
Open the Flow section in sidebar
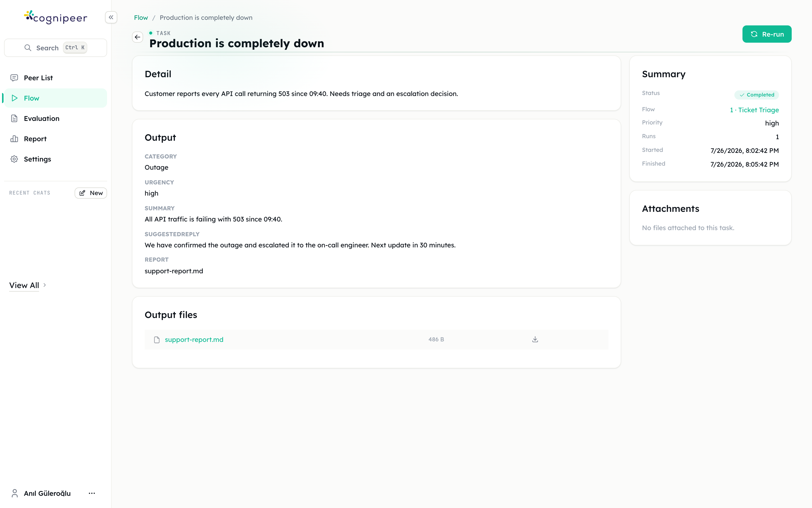[x=56, y=98]
